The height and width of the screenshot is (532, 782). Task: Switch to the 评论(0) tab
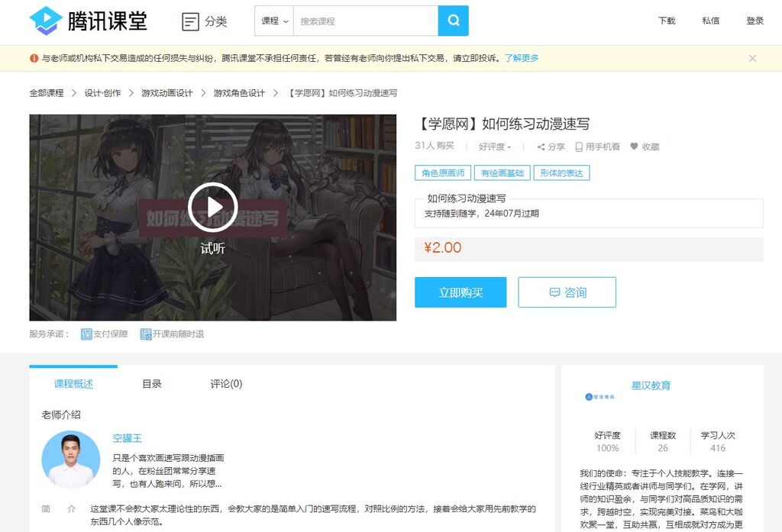(x=226, y=383)
